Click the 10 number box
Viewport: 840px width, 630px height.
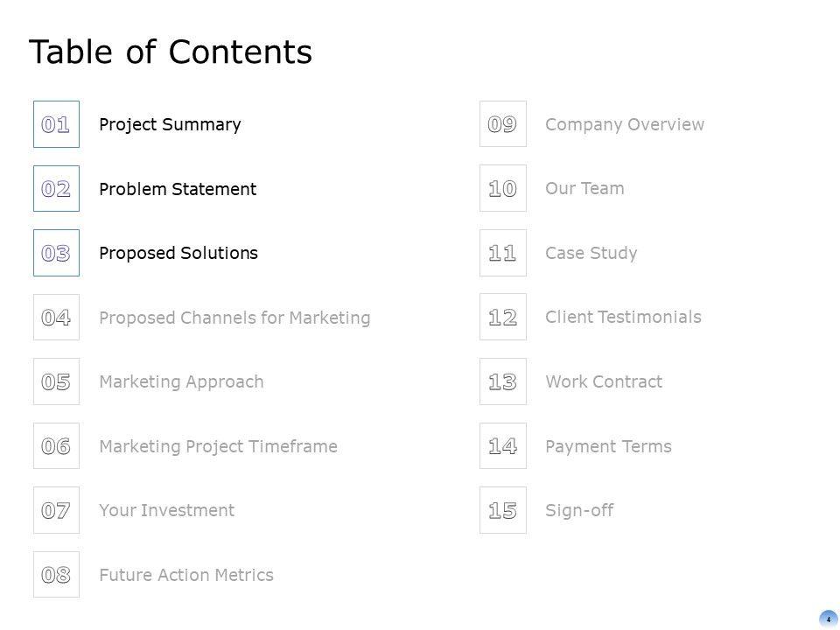pos(503,188)
